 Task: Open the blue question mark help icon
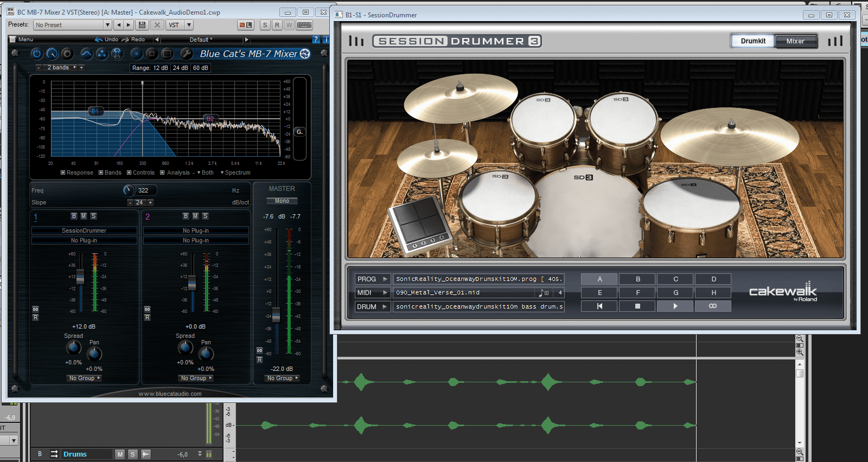(x=316, y=40)
